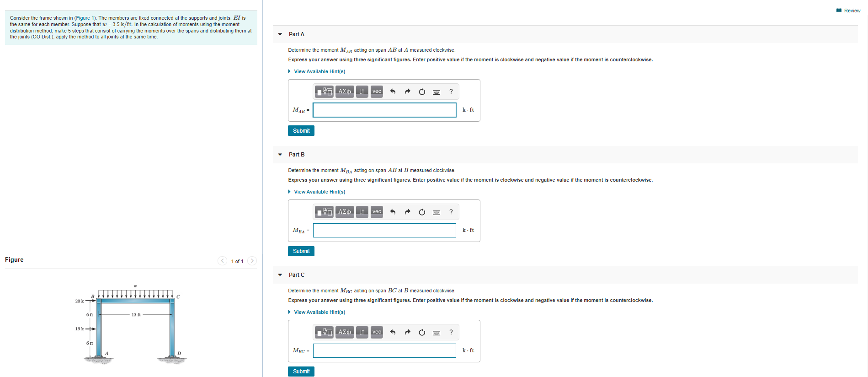Image resolution: width=868 pixels, height=377 pixels.
Task: Open Greek symbols menu in Part B
Action: click(x=345, y=212)
